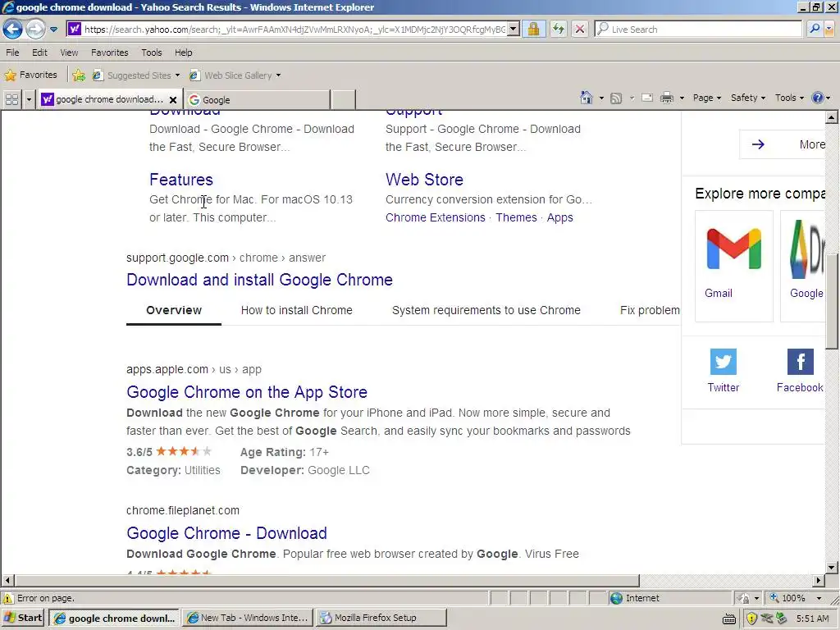This screenshot has width=840, height=630.
Task: Expand the address bar history dropdown
Action: pos(514,29)
